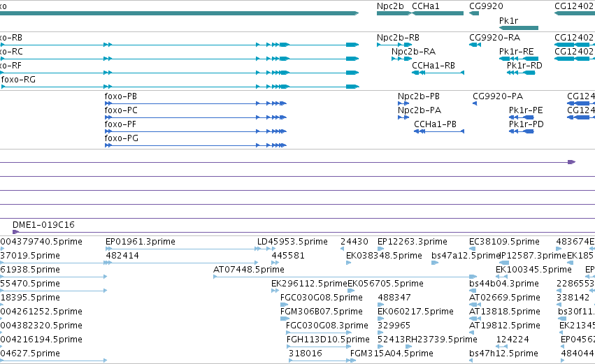Select the CCHa1-RB transcript

pyautogui.click(x=438, y=73)
